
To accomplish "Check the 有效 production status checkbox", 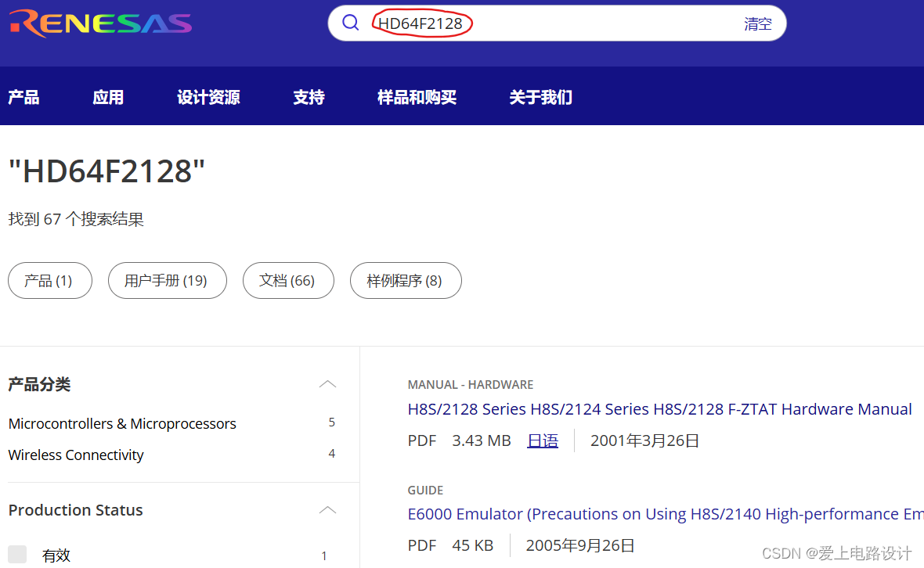I will (x=19, y=555).
